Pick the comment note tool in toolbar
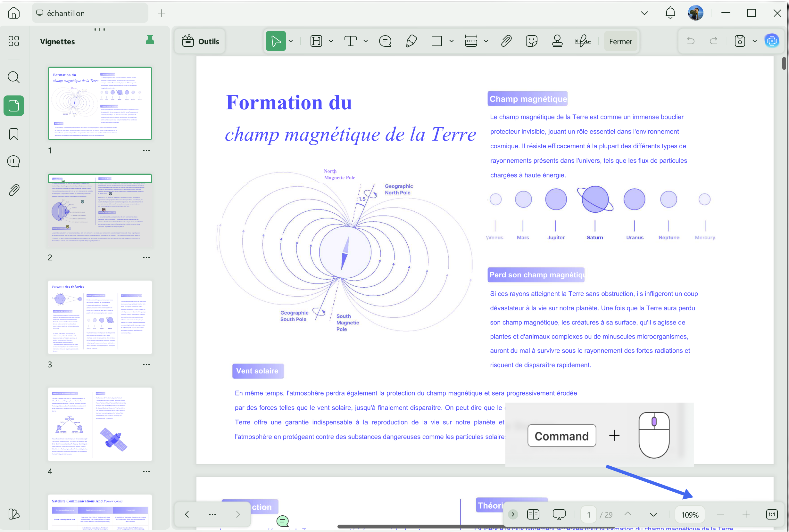 click(x=385, y=41)
